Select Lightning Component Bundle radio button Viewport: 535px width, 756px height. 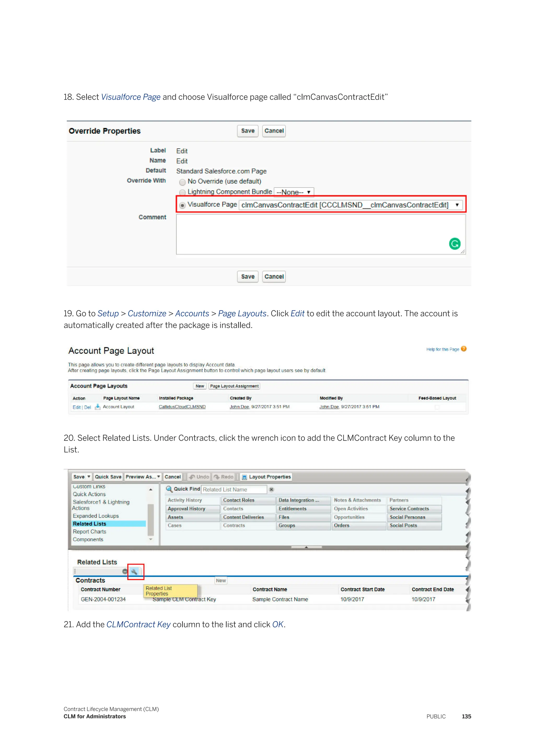click(182, 192)
